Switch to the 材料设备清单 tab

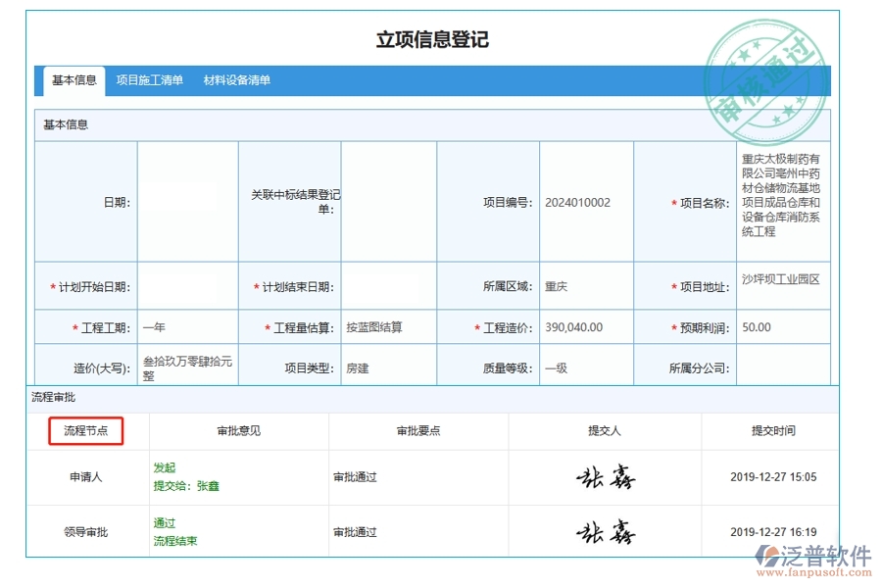(237, 80)
